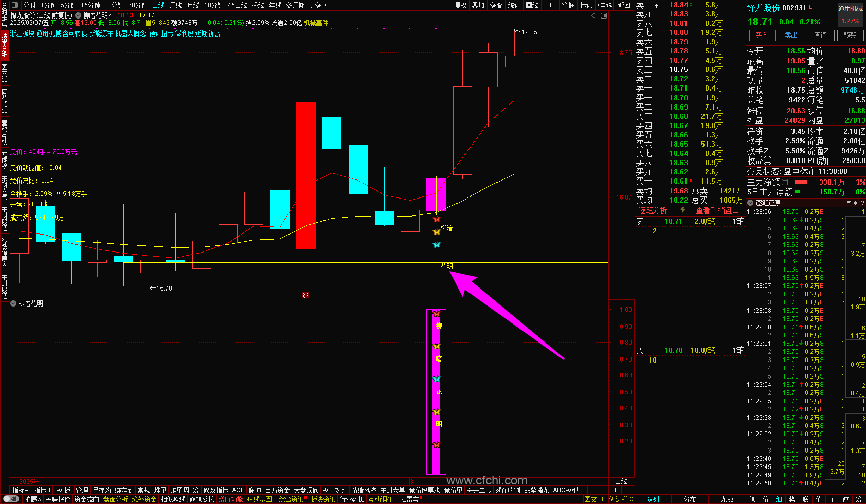Select the ABC模型 indicator tab
The width and height of the screenshot is (866, 504).
pyautogui.click(x=565, y=490)
